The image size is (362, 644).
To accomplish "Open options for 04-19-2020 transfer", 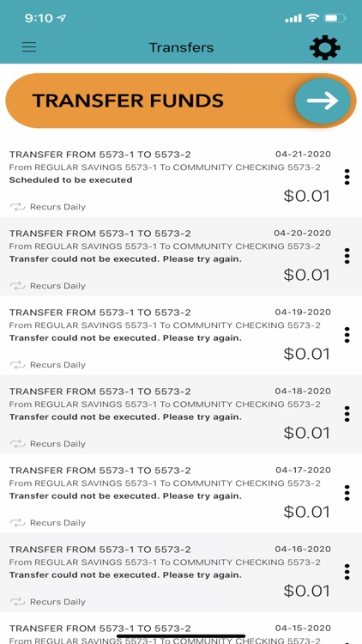I will click(x=347, y=335).
